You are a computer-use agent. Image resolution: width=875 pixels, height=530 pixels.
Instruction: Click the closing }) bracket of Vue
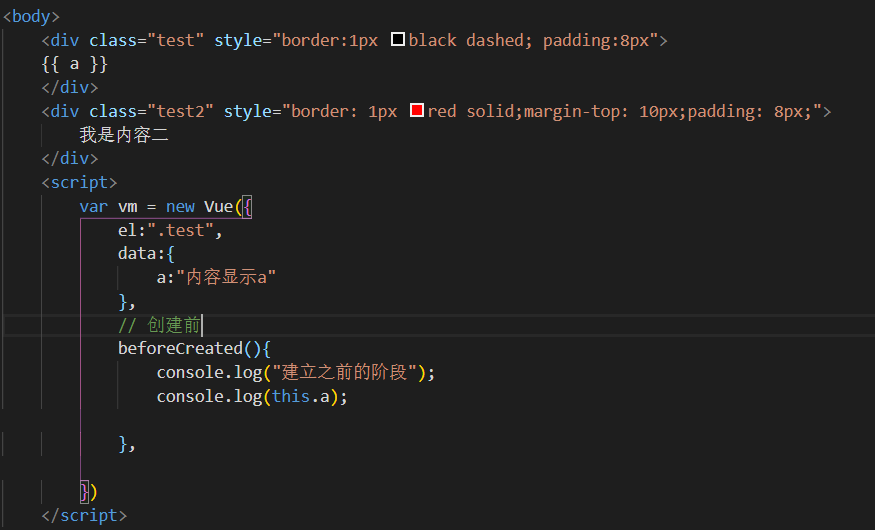coord(89,492)
